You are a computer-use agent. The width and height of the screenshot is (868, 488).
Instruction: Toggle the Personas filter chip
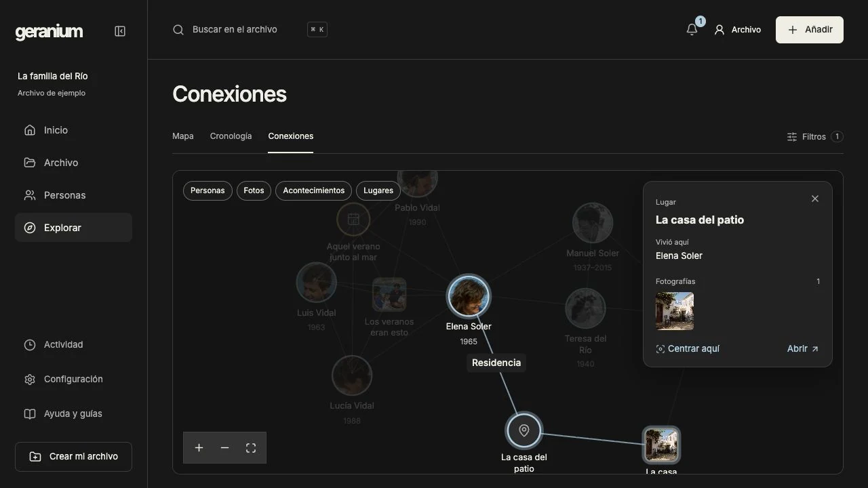pos(208,190)
